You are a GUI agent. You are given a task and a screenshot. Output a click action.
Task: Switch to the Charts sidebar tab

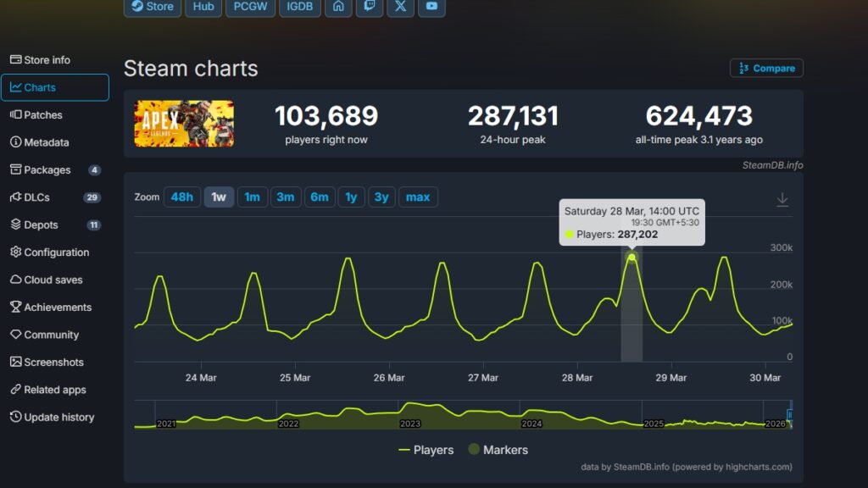39,87
